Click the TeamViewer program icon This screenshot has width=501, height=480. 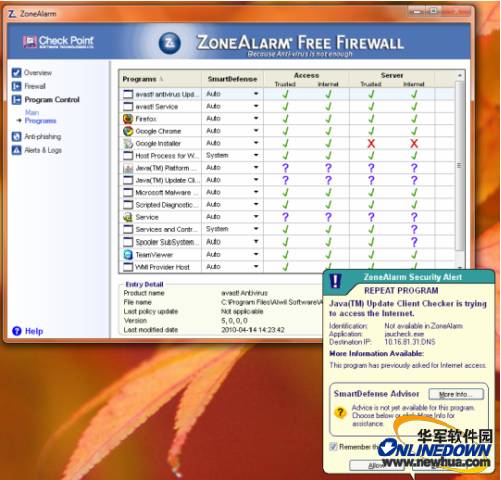pyautogui.click(x=128, y=255)
